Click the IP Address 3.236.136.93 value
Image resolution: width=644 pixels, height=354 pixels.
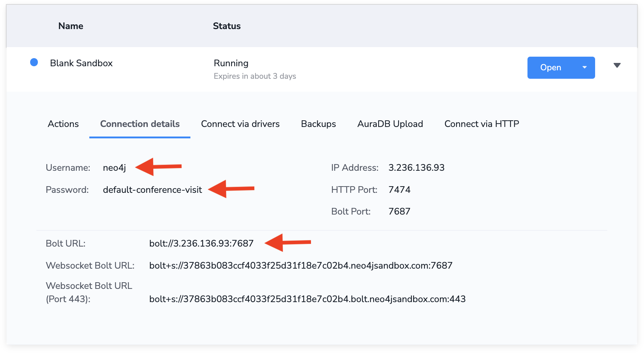tap(416, 167)
